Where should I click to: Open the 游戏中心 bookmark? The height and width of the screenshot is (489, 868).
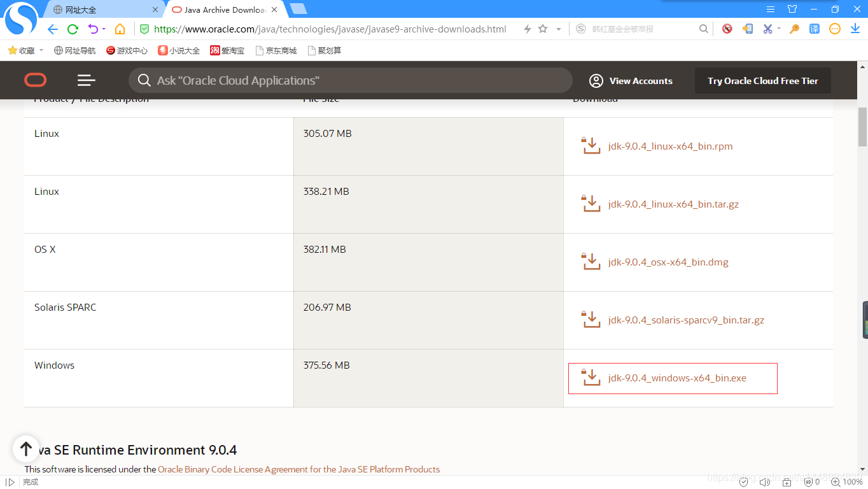(127, 50)
